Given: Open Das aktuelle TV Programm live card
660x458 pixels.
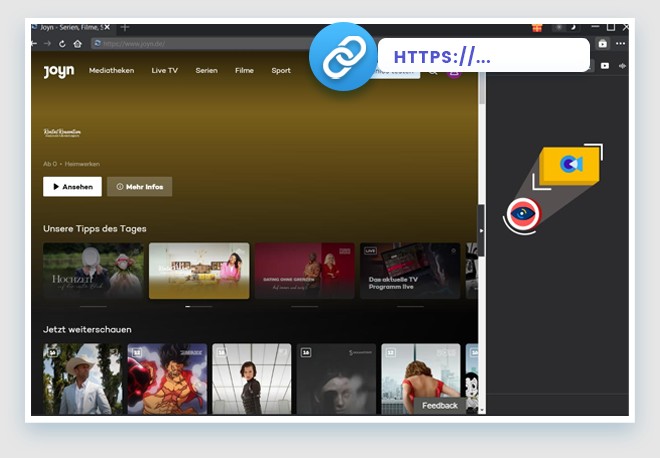Looking at the screenshot, I should [x=410, y=271].
